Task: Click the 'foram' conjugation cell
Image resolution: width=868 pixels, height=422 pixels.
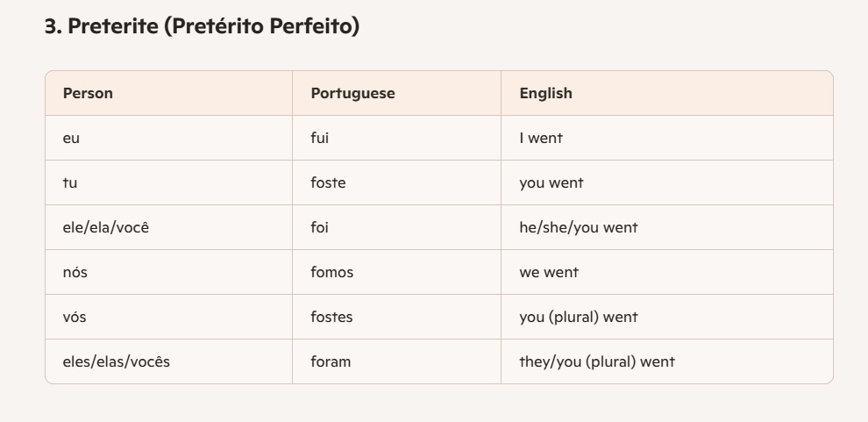Action: tap(331, 361)
